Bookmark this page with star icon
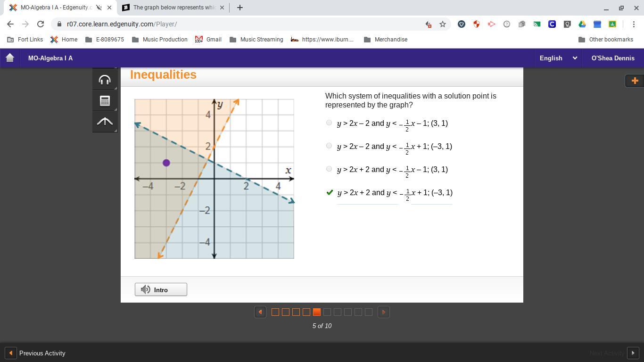644x362 pixels. pos(443,24)
